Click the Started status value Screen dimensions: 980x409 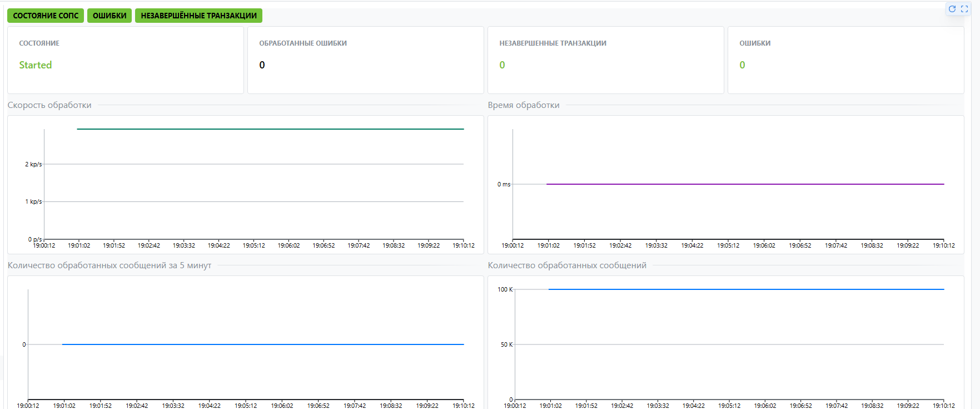coord(36,65)
